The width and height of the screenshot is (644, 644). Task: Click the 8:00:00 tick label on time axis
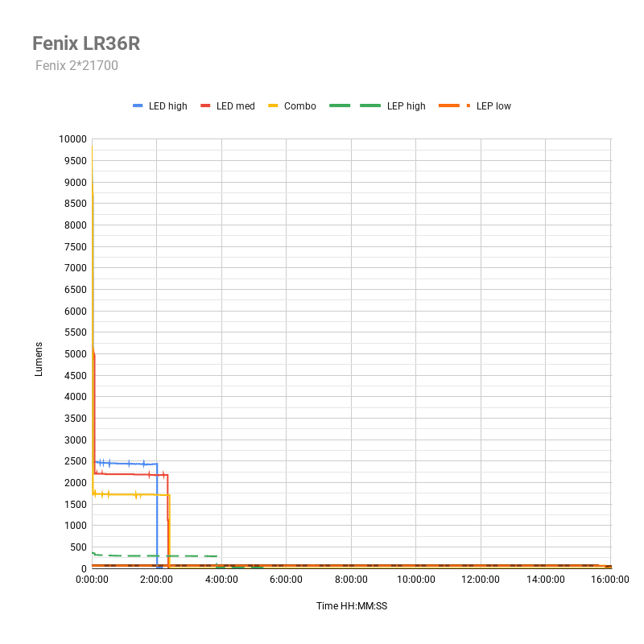[x=351, y=579]
